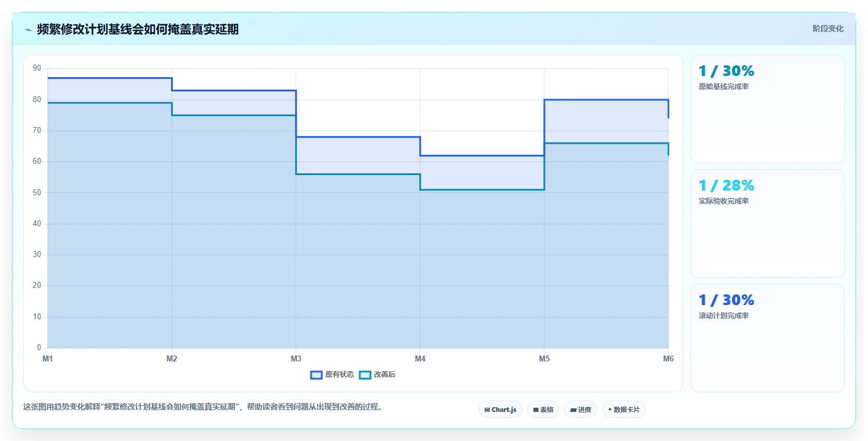Click the M2 axis label
868x441 pixels.
click(x=172, y=358)
